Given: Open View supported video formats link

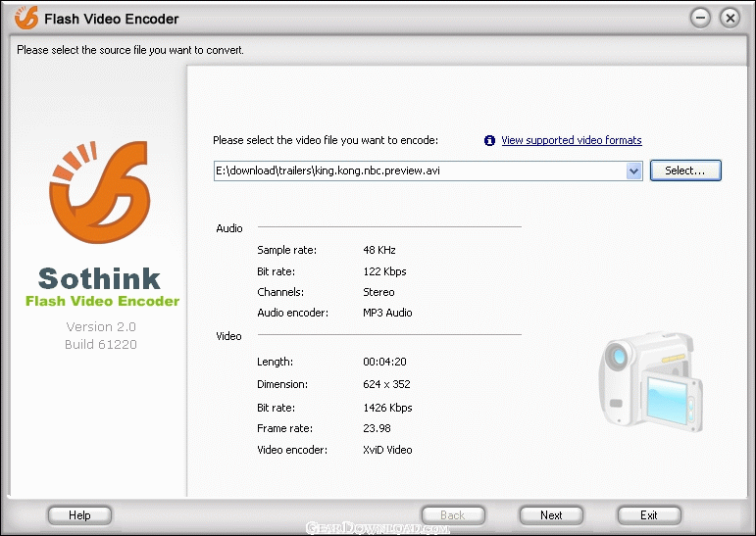Looking at the screenshot, I should tap(572, 140).
